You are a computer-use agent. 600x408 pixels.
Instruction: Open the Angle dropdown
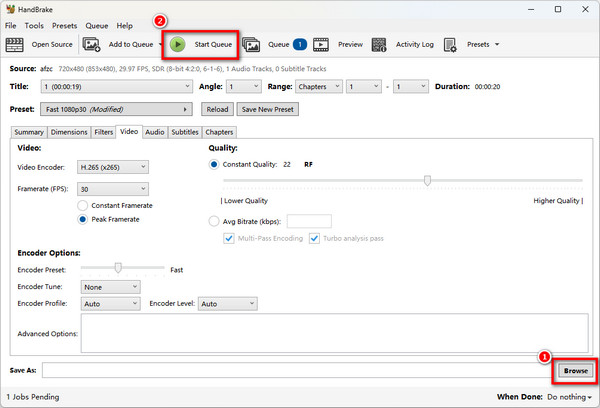(x=244, y=86)
